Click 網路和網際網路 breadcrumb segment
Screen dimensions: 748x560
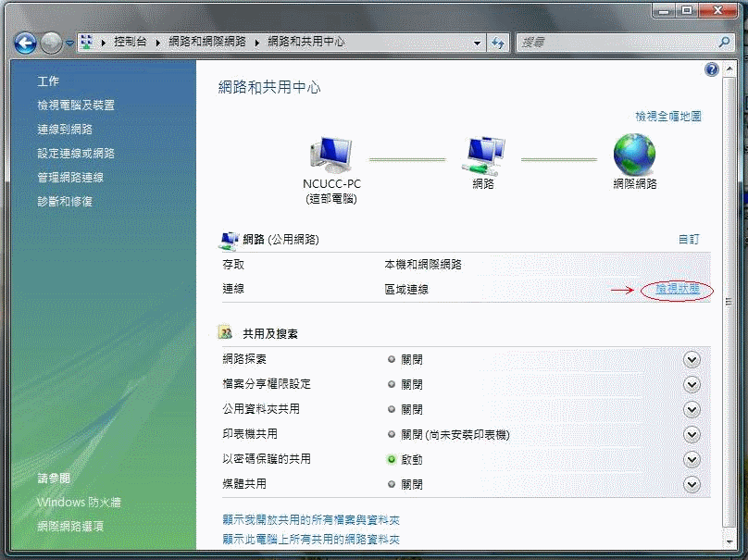207,43
